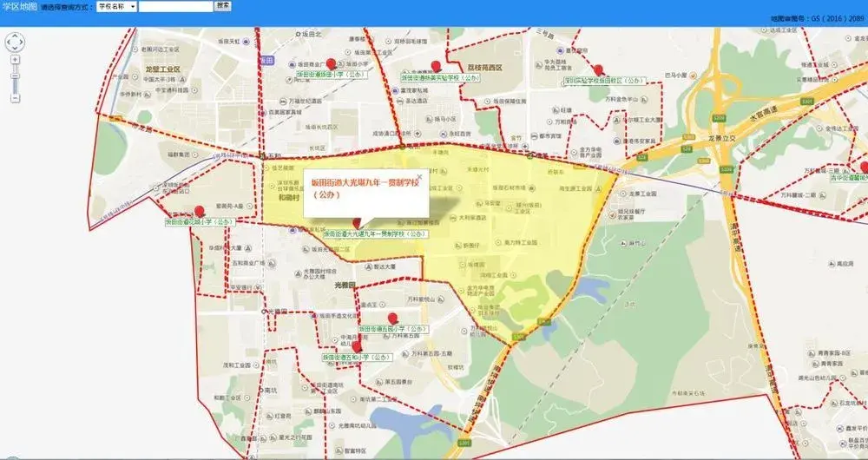Click the 五园小学 red map pin

pyautogui.click(x=392, y=319)
